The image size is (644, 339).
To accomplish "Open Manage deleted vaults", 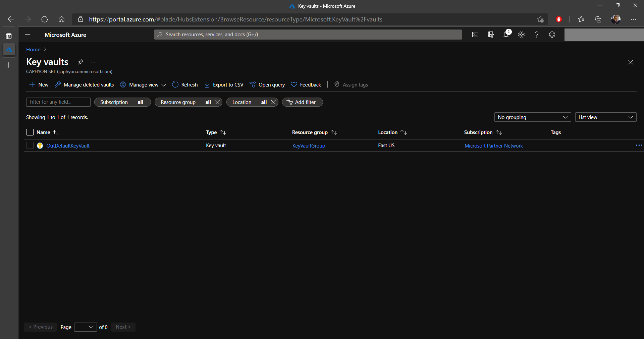I will [84, 85].
